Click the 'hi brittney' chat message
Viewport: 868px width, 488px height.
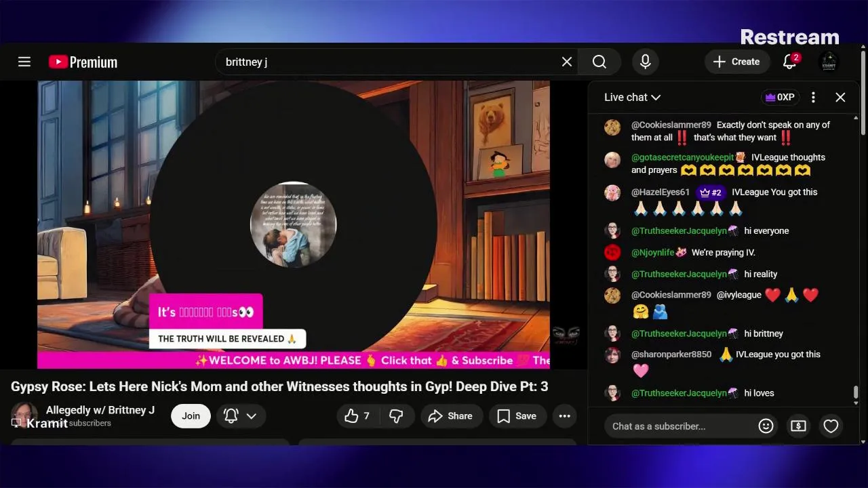[764, 333]
